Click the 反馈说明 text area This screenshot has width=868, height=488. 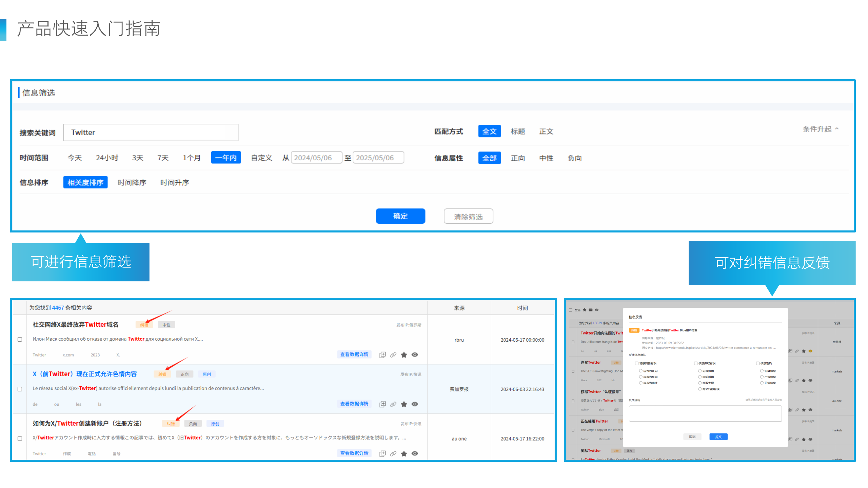705,414
